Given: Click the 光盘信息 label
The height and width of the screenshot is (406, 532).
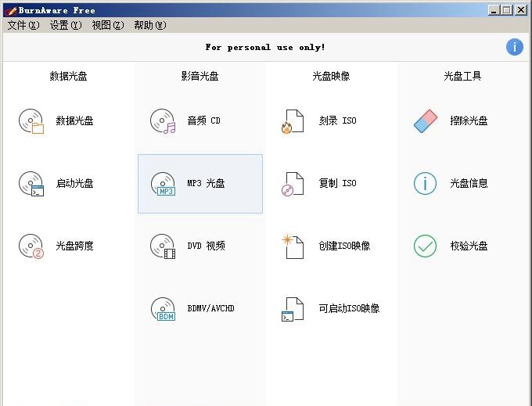Looking at the screenshot, I should pyautogui.click(x=469, y=184).
